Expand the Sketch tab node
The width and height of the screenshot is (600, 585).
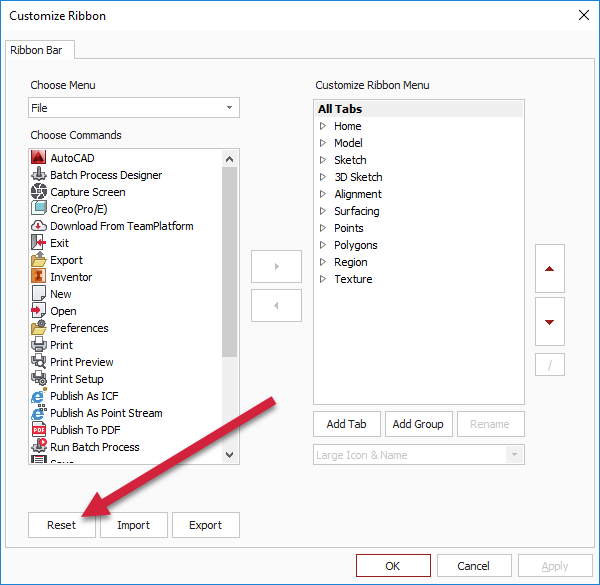click(x=323, y=160)
